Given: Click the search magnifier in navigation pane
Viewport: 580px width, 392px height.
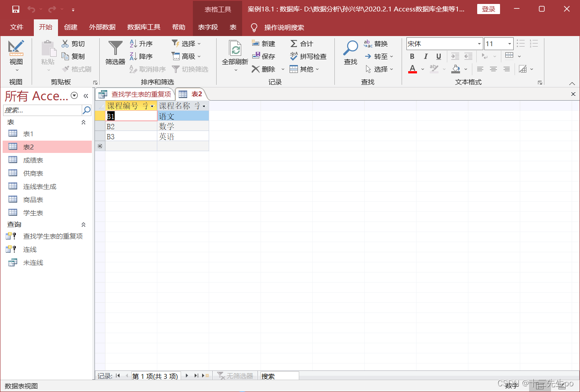Looking at the screenshot, I should pyautogui.click(x=87, y=110).
